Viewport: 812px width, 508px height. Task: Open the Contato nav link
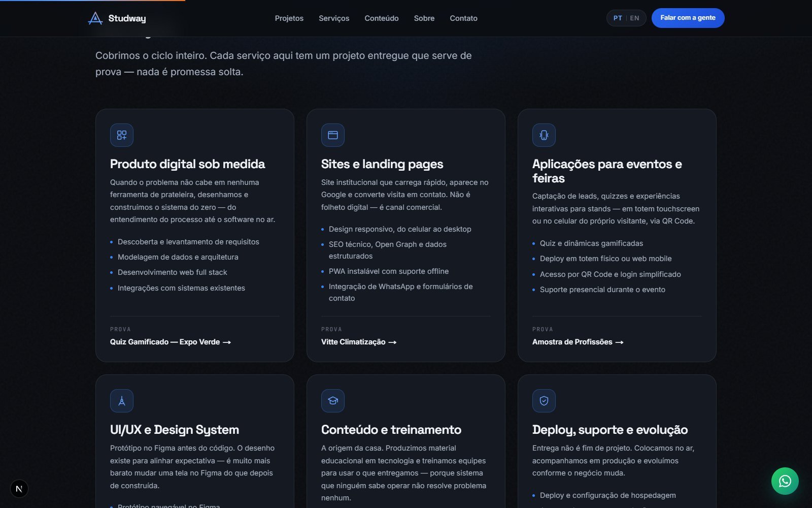click(463, 18)
